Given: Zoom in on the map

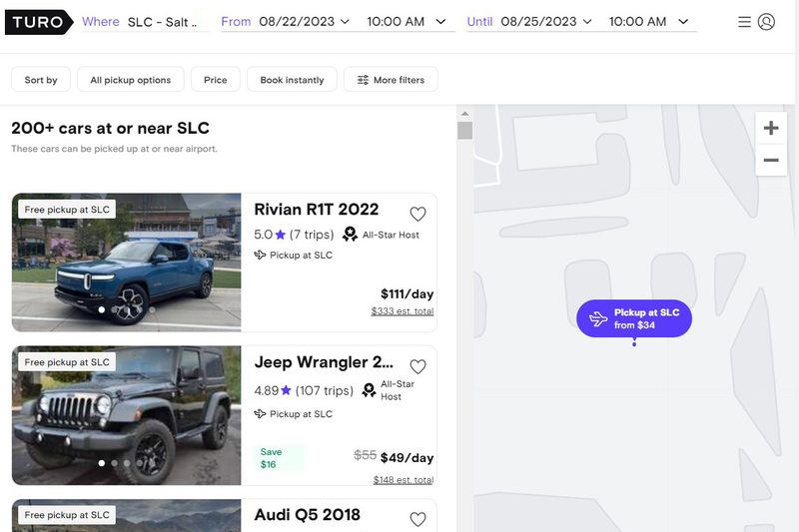Looking at the screenshot, I should pos(771,128).
